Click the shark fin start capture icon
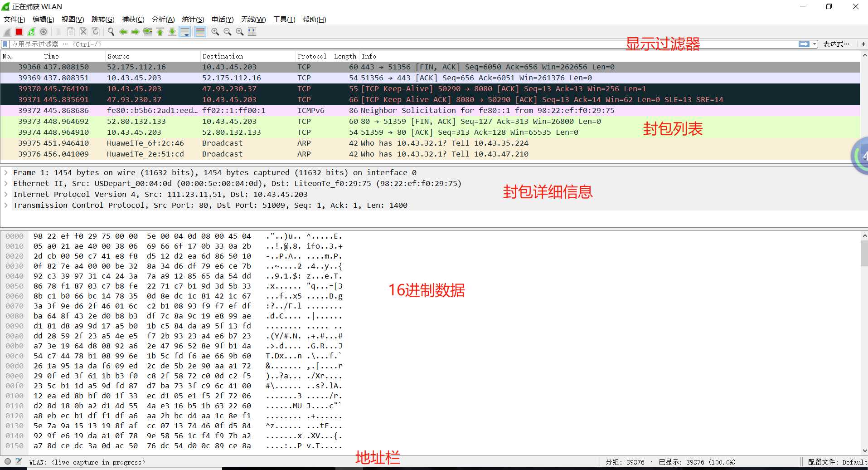Screen dimensions: 868x470 (x=7, y=32)
